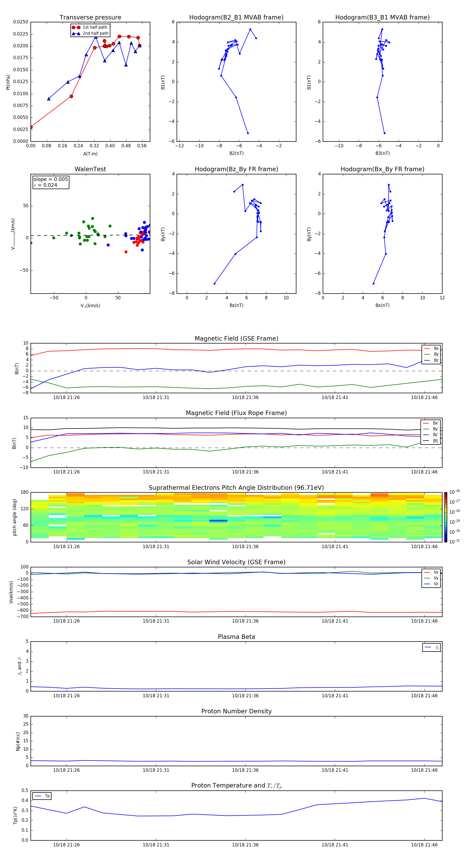Click the Hodogram(Bx_By FR frame) title

tap(382, 169)
